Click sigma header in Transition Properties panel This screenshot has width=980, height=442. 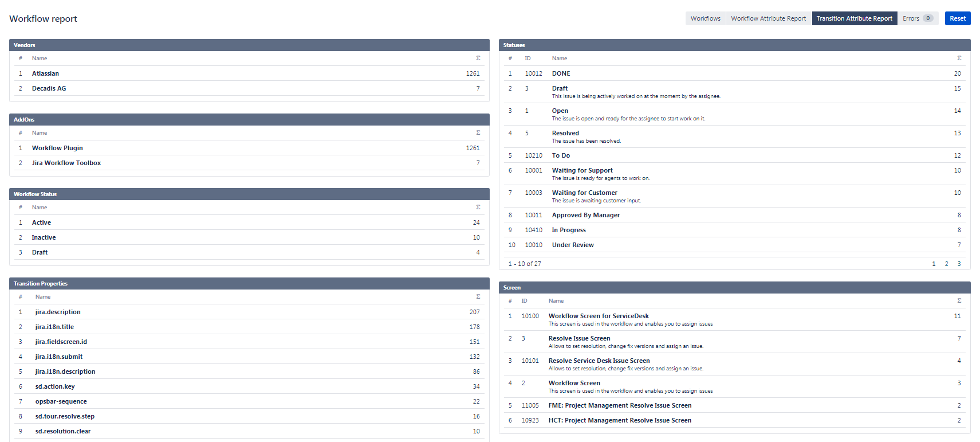[x=478, y=297]
